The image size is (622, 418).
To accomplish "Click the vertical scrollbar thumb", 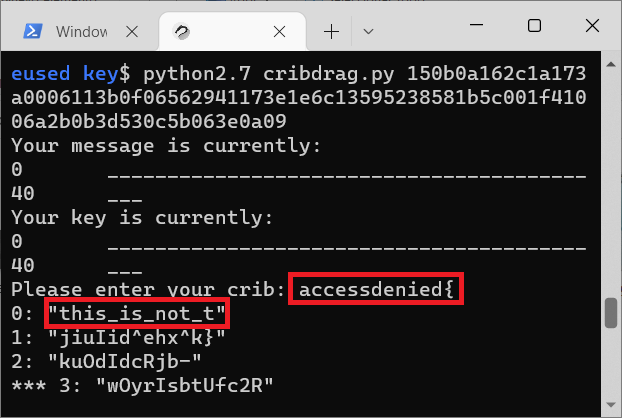I will [x=611, y=313].
